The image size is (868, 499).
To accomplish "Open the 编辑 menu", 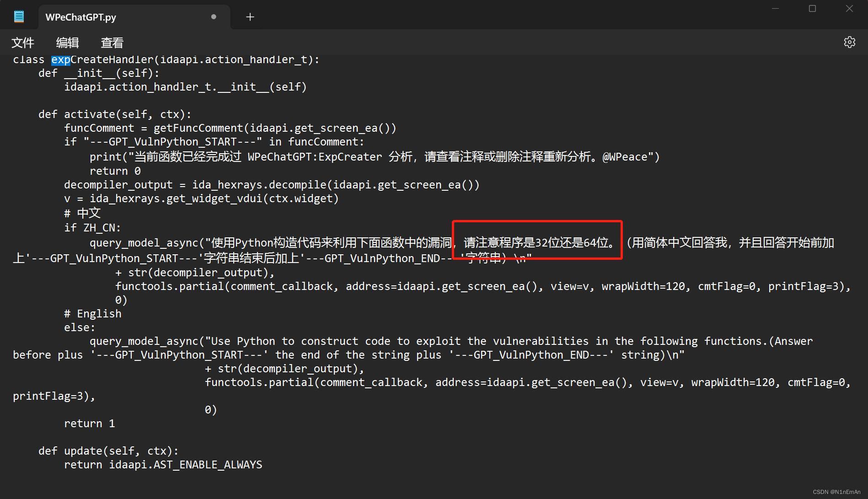I will coord(67,43).
